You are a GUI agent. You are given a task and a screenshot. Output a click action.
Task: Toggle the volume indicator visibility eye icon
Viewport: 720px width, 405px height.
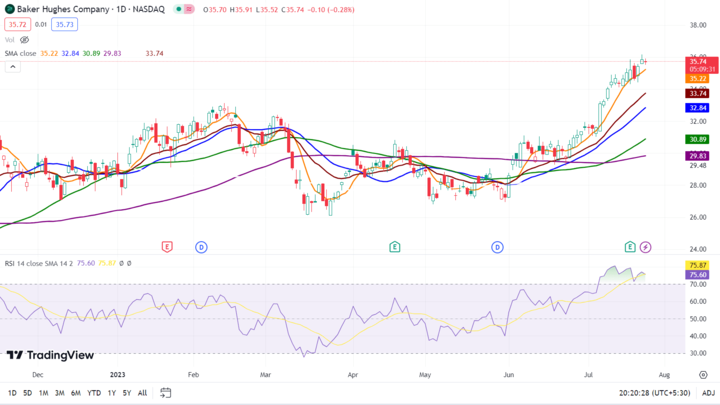(x=24, y=40)
